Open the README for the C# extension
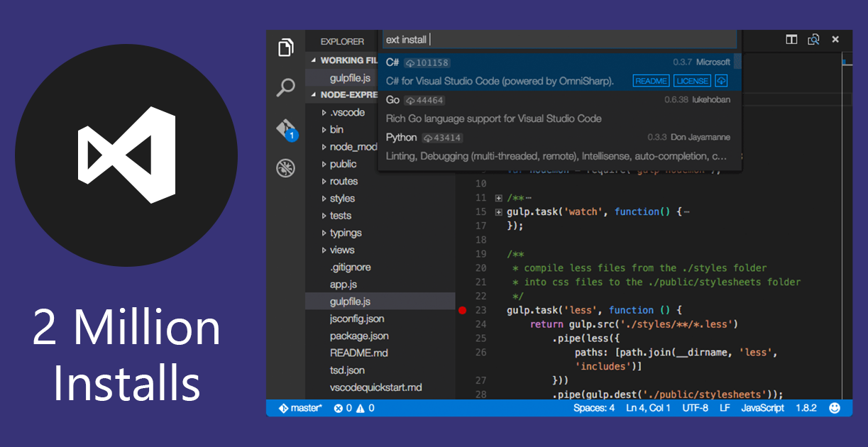Screen dimensions: 868x447 [650, 80]
